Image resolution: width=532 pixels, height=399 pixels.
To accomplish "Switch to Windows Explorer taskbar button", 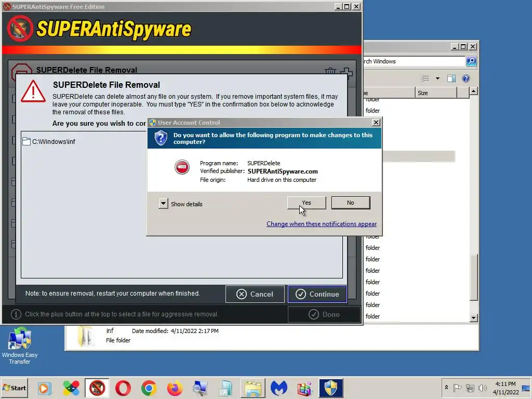I will tap(253, 388).
